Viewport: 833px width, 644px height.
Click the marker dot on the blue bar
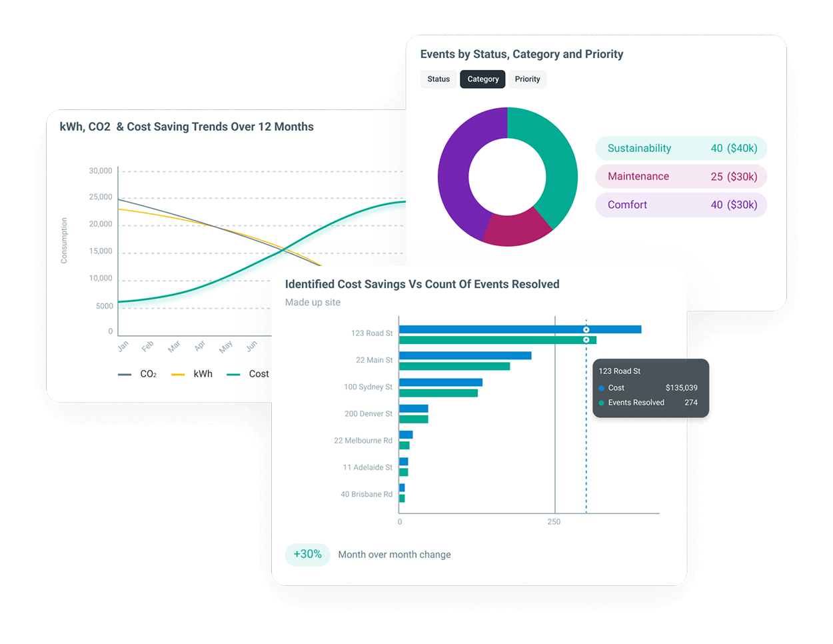point(586,329)
